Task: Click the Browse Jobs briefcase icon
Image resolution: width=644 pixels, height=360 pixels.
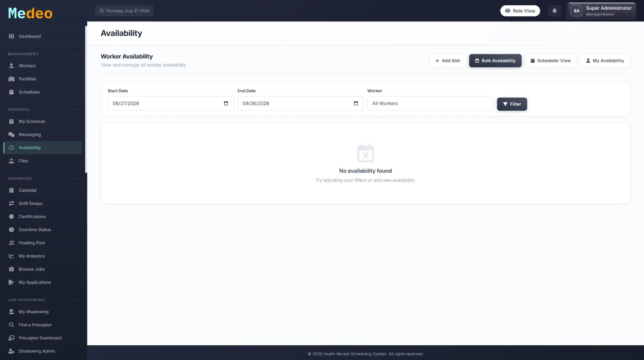Action: pyautogui.click(x=11, y=269)
